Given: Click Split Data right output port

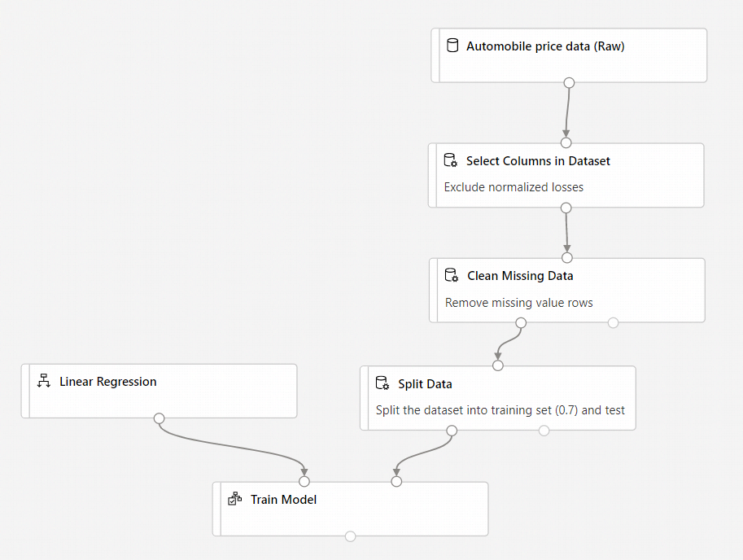Looking at the screenshot, I should (544, 431).
